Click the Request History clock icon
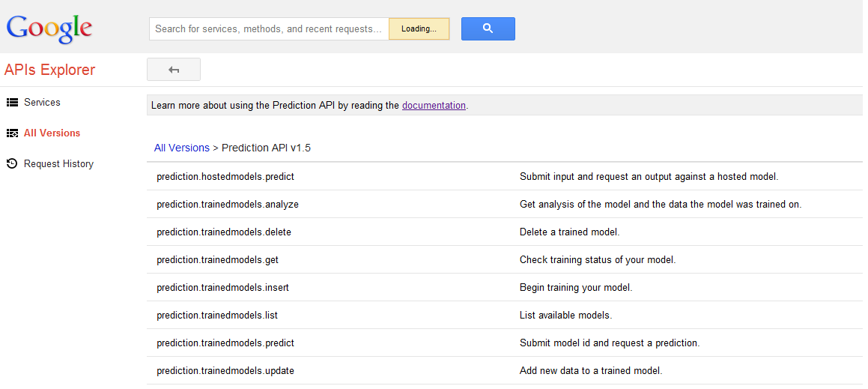Image resolution: width=868 pixels, height=389 pixels. pyautogui.click(x=12, y=163)
